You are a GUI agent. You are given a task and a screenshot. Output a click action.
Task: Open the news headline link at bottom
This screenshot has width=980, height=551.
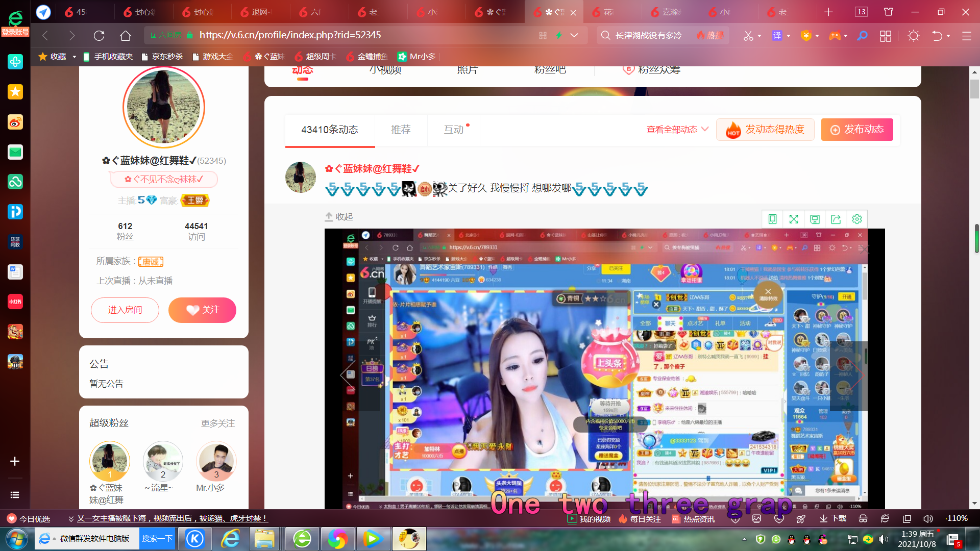pos(172,518)
